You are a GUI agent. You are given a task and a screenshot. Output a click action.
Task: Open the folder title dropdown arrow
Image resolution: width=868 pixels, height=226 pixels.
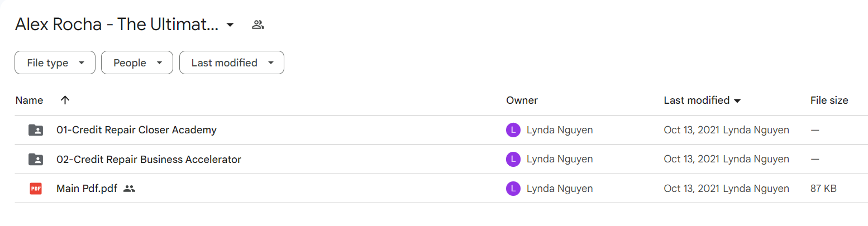click(230, 25)
